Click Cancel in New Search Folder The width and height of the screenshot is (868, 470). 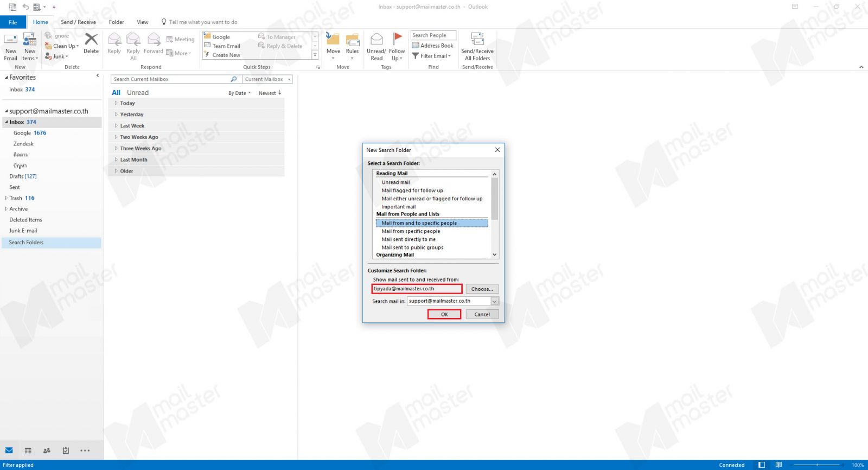coord(482,314)
